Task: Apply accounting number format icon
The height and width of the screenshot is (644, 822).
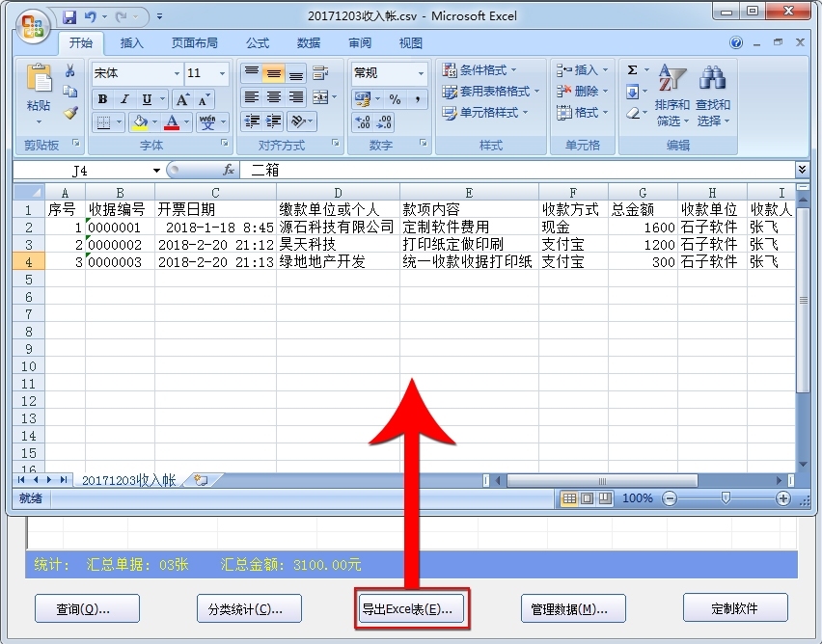Action: (362, 98)
